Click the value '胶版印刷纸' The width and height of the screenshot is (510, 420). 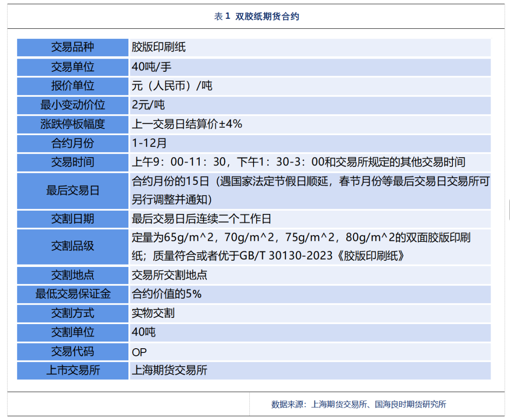(159, 47)
